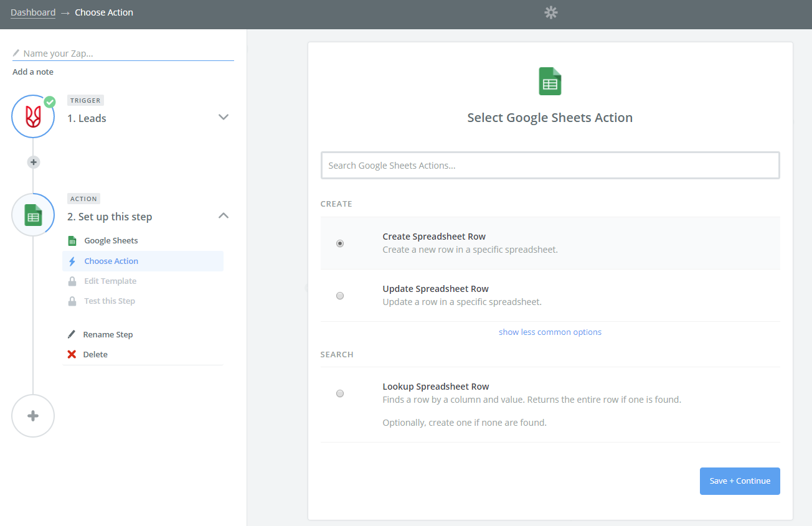The height and width of the screenshot is (526, 812).
Task: Click 'Finds a row by a column and value' description
Action: [x=532, y=400]
